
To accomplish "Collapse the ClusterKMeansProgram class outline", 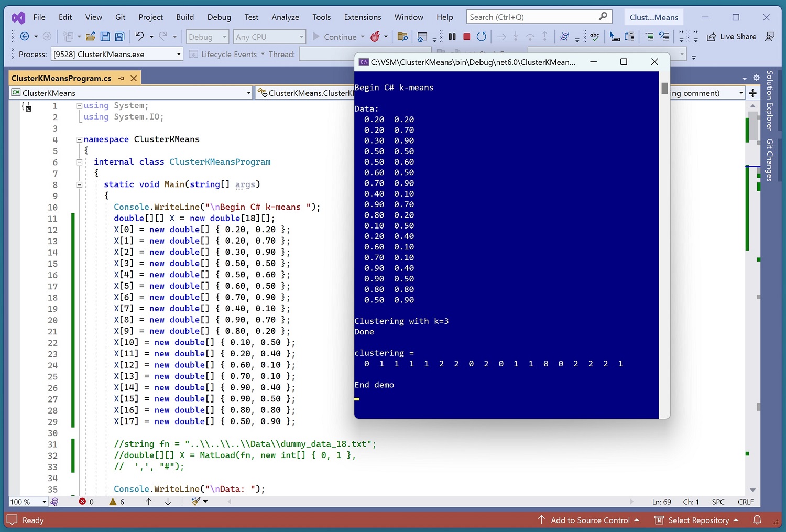I will coord(79,162).
